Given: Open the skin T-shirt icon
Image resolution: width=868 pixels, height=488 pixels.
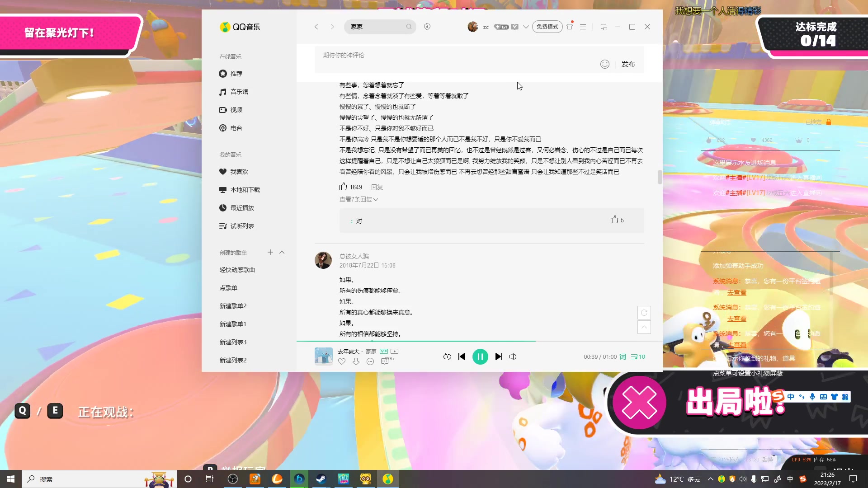Looking at the screenshot, I should [570, 27].
